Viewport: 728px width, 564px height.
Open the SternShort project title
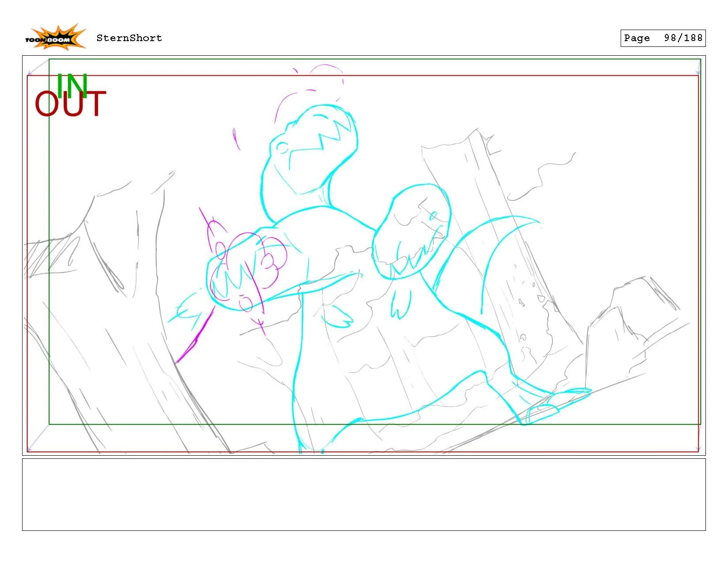click(x=129, y=38)
